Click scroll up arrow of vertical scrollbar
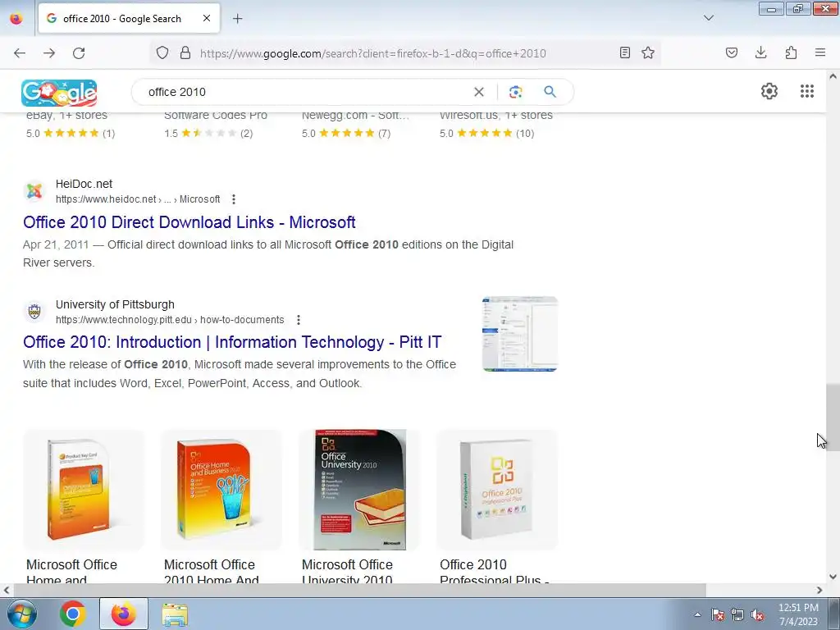The width and height of the screenshot is (840, 630). pos(833,76)
